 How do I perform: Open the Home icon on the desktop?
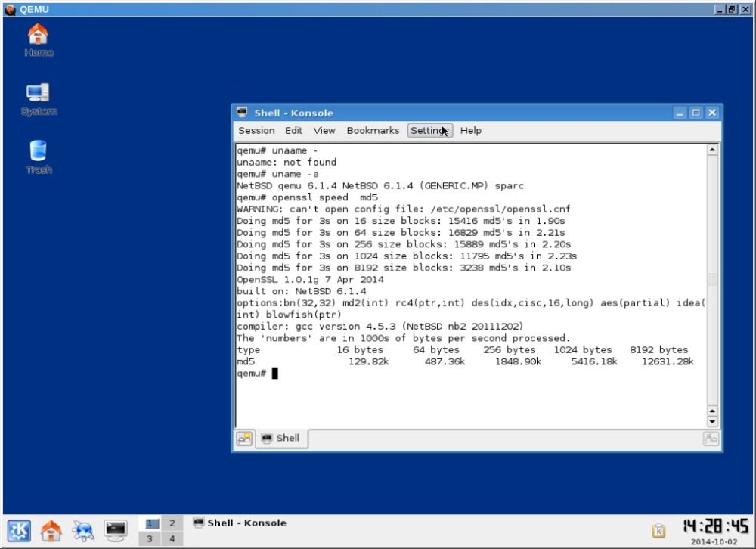click(38, 36)
